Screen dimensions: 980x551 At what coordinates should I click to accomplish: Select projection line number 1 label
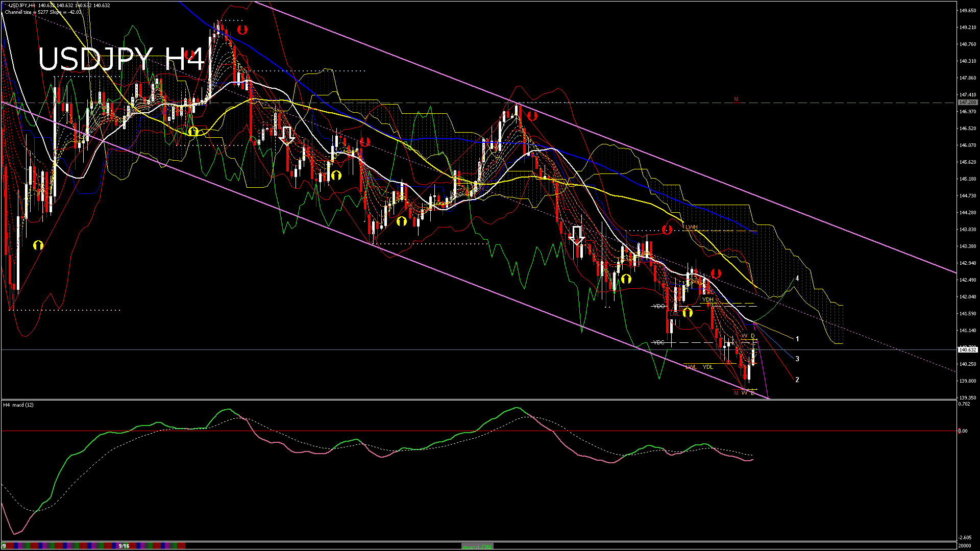[797, 339]
